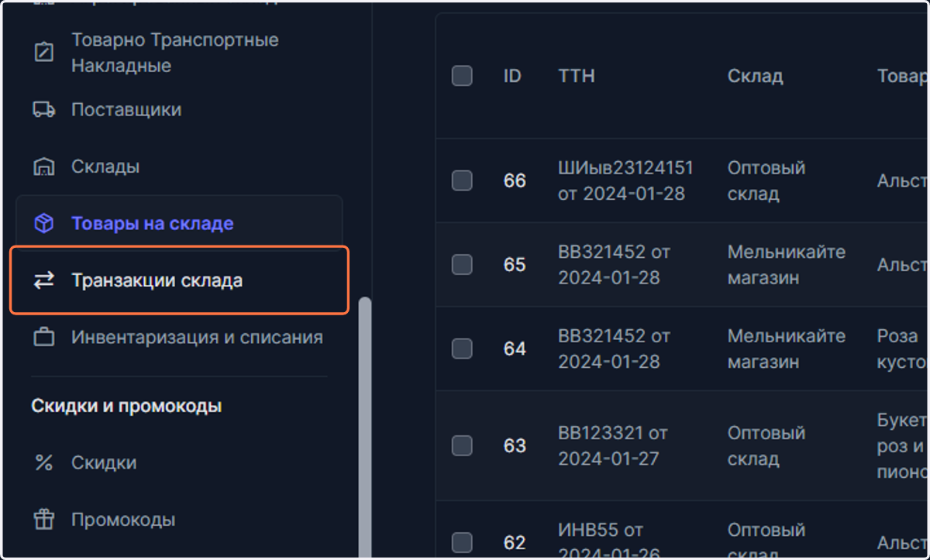This screenshot has width=930, height=560.
Task: Click the box icon next to Товары на складе
Action: 44,224
